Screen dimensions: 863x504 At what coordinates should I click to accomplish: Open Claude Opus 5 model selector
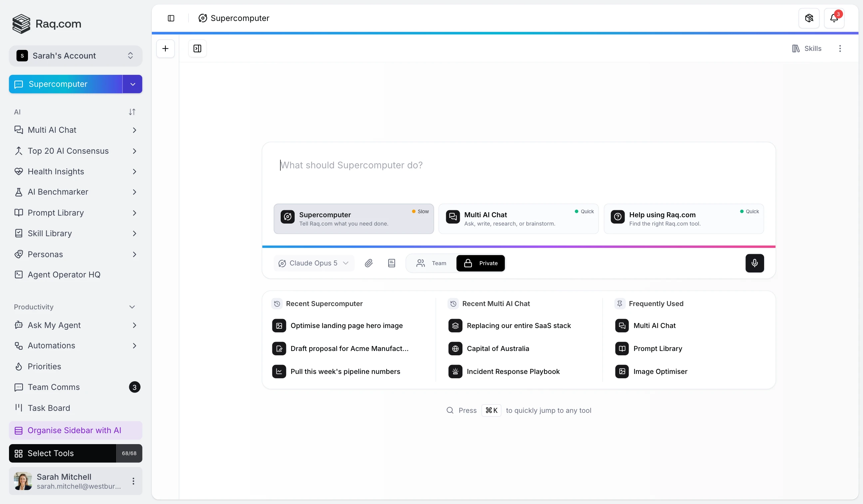[314, 263]
